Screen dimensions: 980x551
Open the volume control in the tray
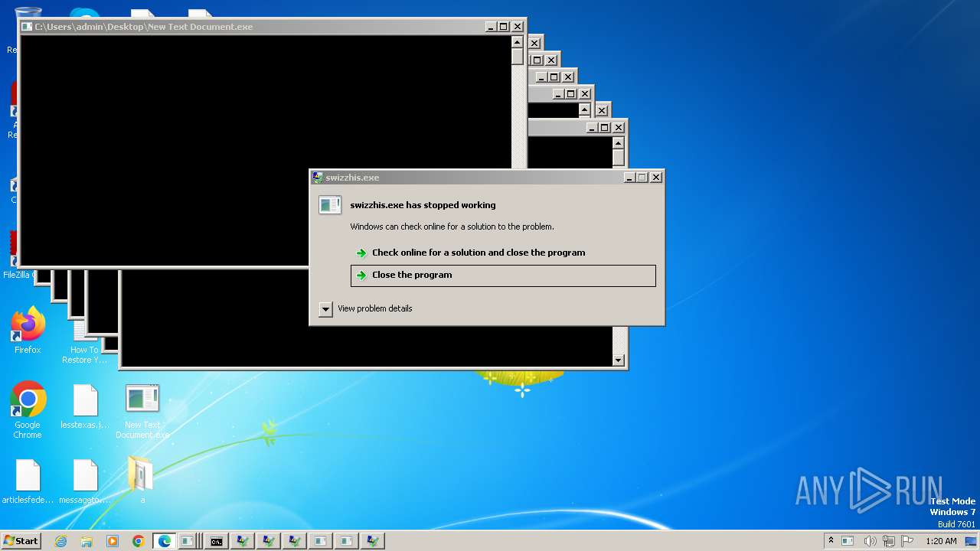point(871,541)
